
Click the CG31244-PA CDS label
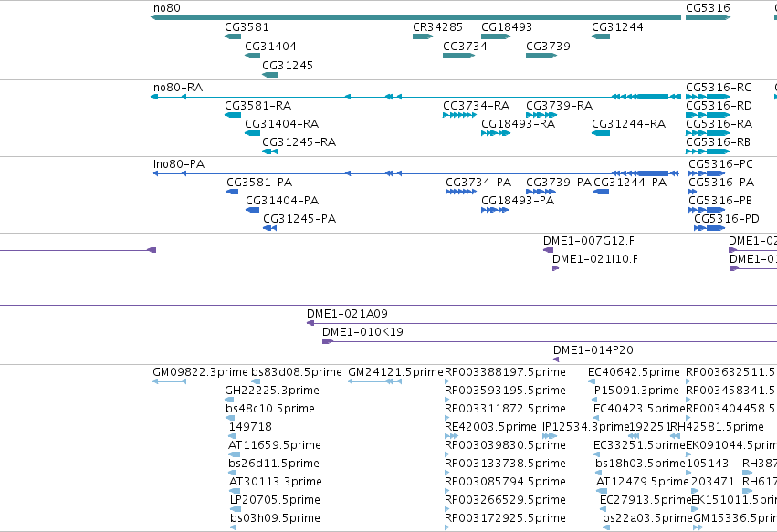click(630, 183)
